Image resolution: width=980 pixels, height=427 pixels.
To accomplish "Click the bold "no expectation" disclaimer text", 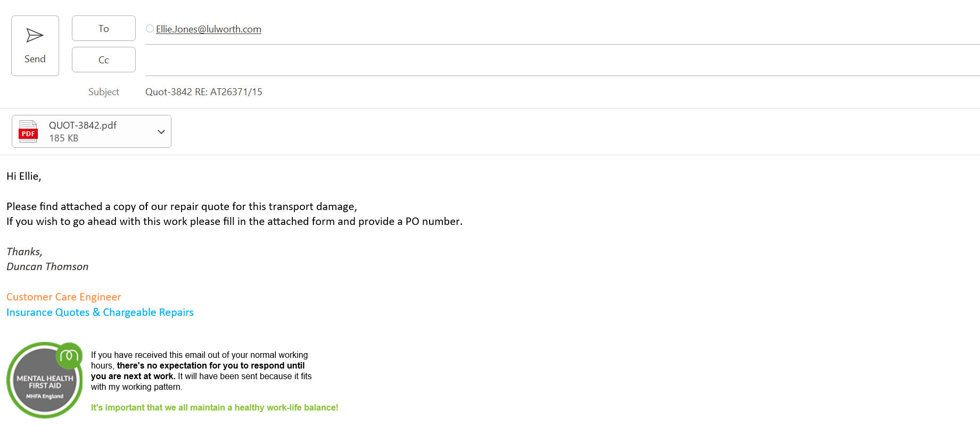I will click(211, 366).
